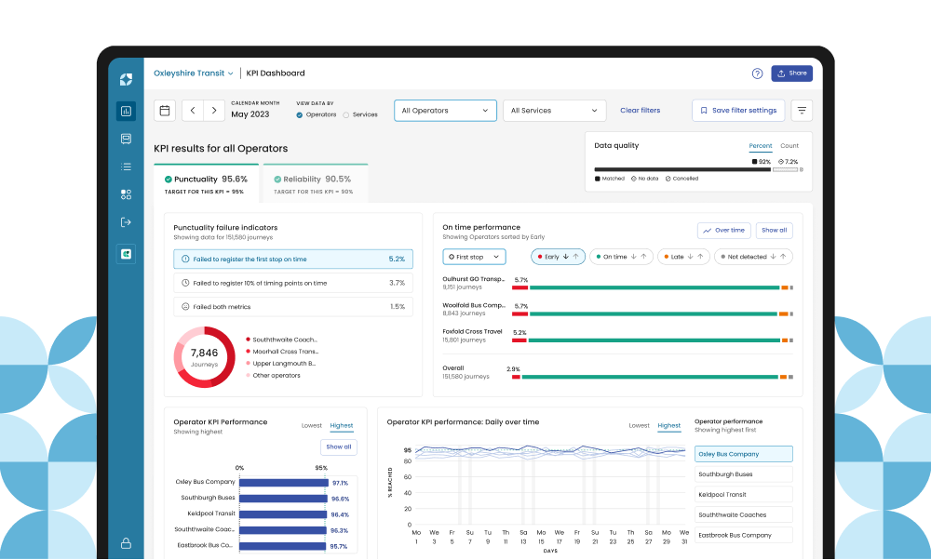Screen dimensions: 931x560
Task: Select Souththwaite Coaches in operator performance list
Action: (743, 515)
